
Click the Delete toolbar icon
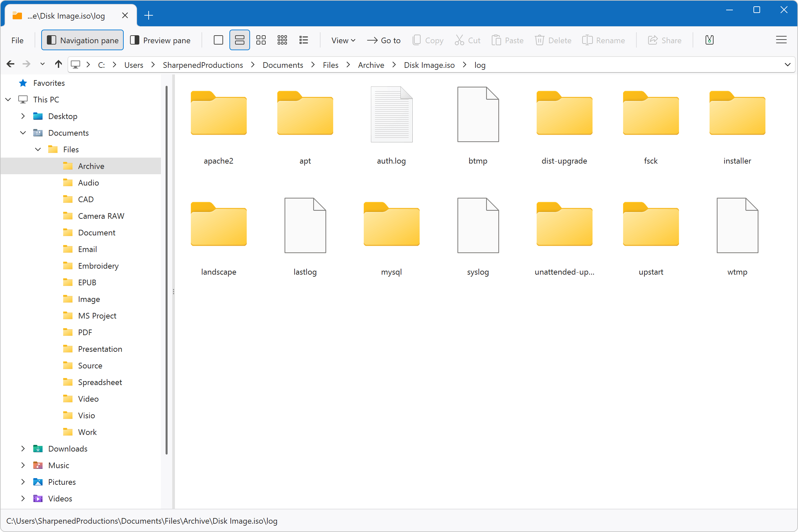[x=553, y=40]
